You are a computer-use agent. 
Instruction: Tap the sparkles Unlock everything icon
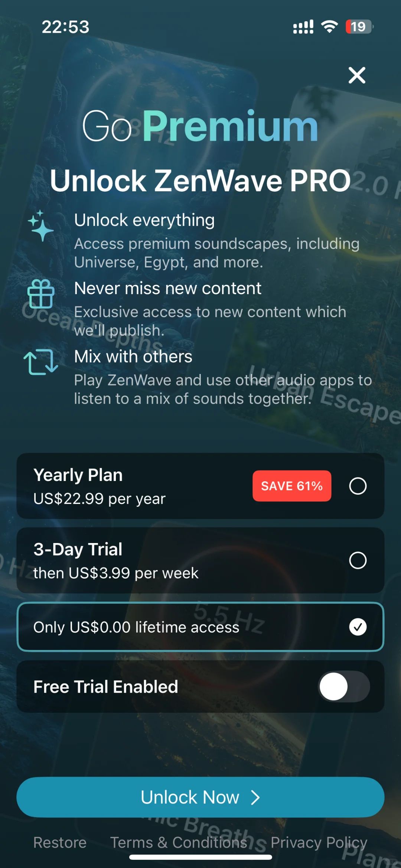pyautogui.click(x=41, y=226)
